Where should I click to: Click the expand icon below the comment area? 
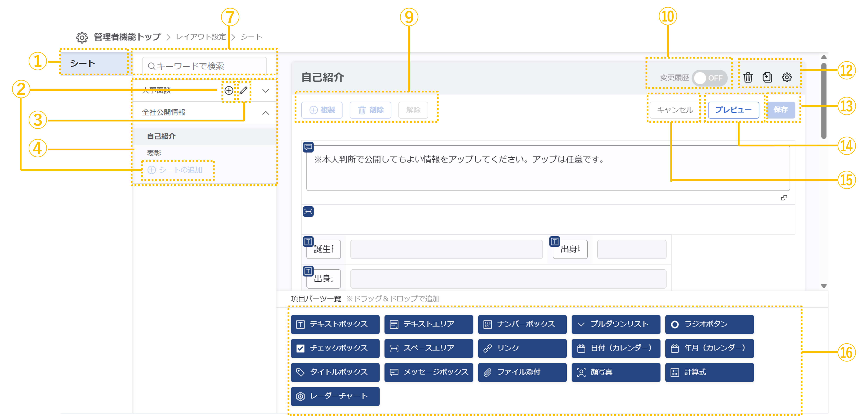pyautogui.click(x=784, y=198)
